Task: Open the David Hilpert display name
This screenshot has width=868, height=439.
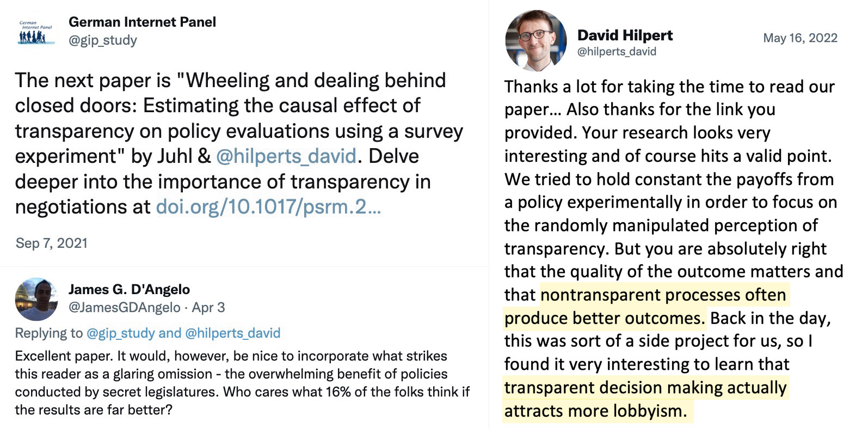Action: (625, 35)
